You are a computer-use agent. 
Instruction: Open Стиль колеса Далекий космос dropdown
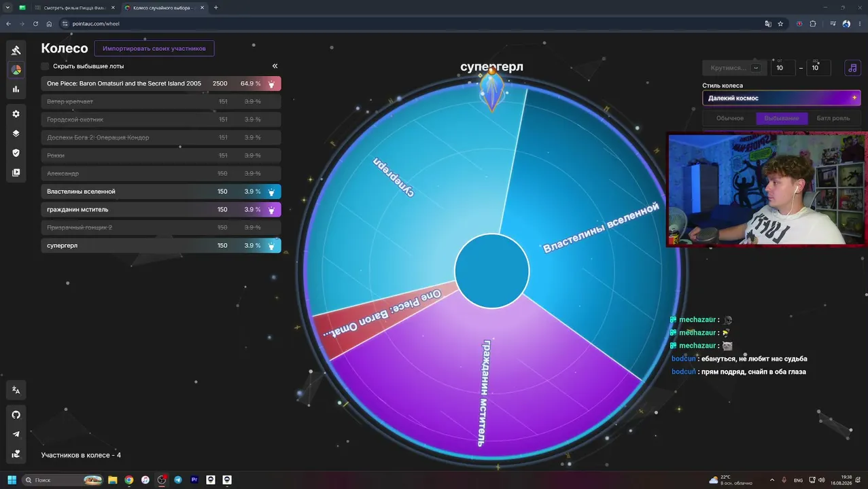pos(782,98)
